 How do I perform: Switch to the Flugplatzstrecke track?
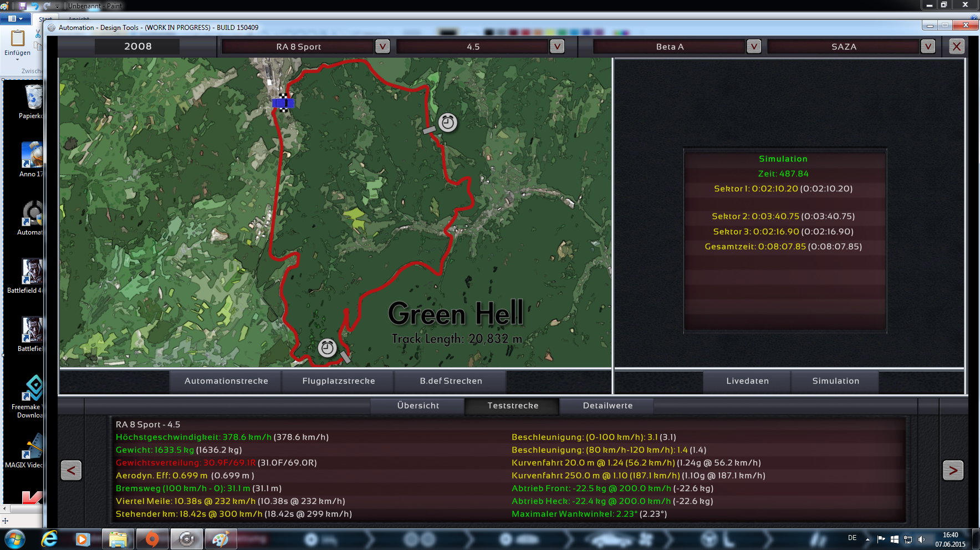[x=339, y=381]
